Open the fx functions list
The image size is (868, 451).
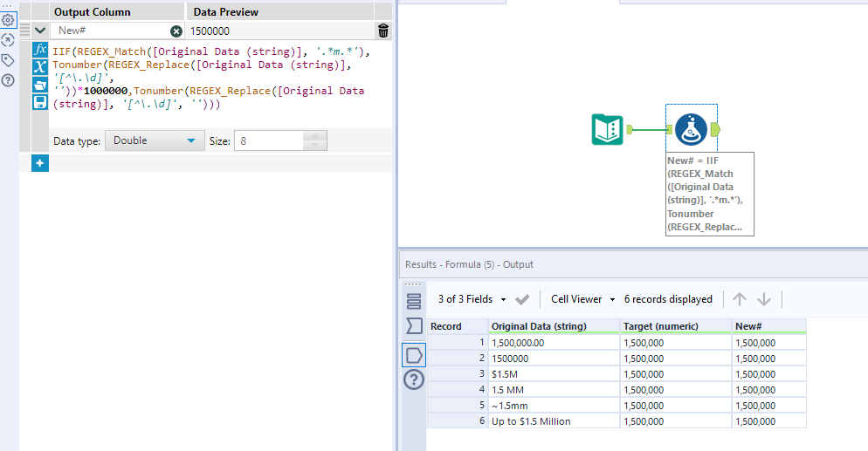click(x=40, y=50)
